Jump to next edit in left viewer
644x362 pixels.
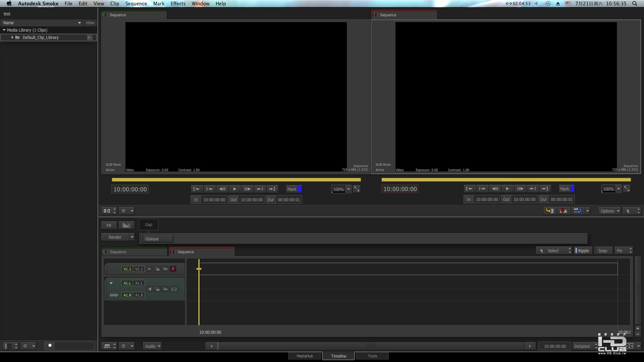(x=260, y=189)
